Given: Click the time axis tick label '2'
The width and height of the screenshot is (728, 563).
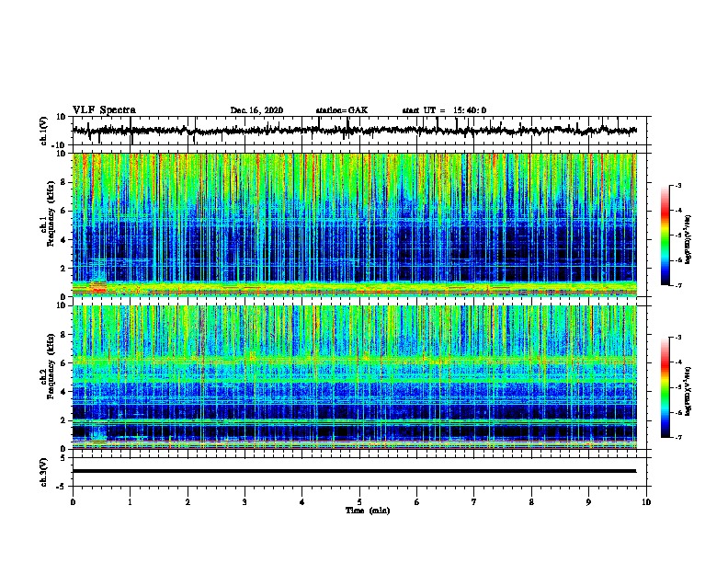Looking at the screenshot, I should 188,502.
